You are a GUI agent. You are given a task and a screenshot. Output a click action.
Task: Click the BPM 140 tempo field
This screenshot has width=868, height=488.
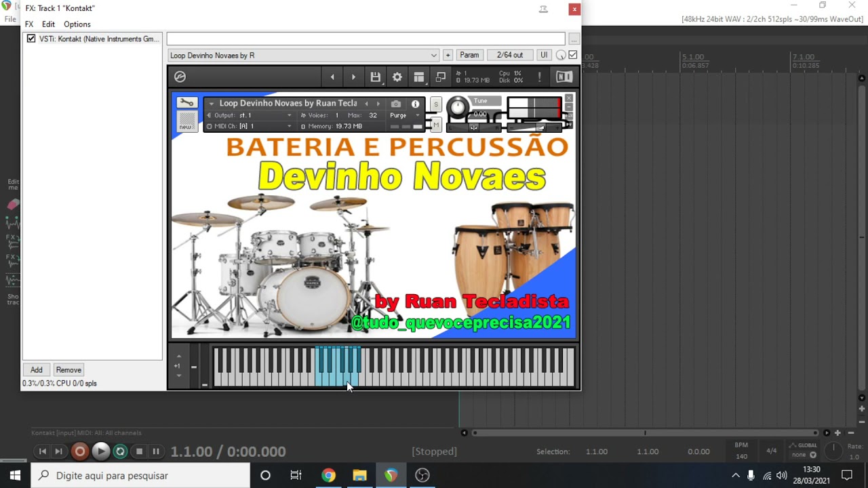[x=741, y=451]
